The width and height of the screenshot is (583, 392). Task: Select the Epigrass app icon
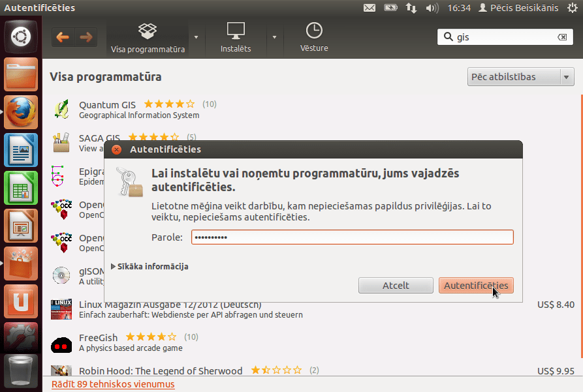pyautogui.click(x=58, y=175)
